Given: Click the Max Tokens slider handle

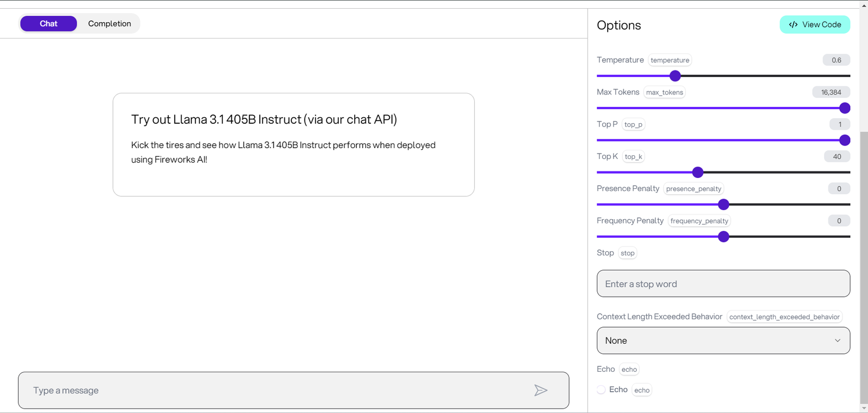Looking at the screenshot, I should (845, 108).
